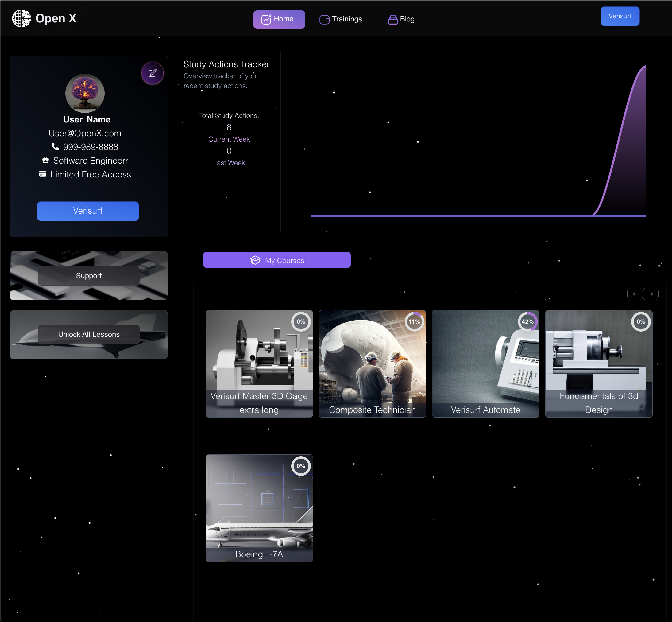The image size is (672, 622).
Task: Click the briefcase icon next to Software Engineerr
Action: 45,160
